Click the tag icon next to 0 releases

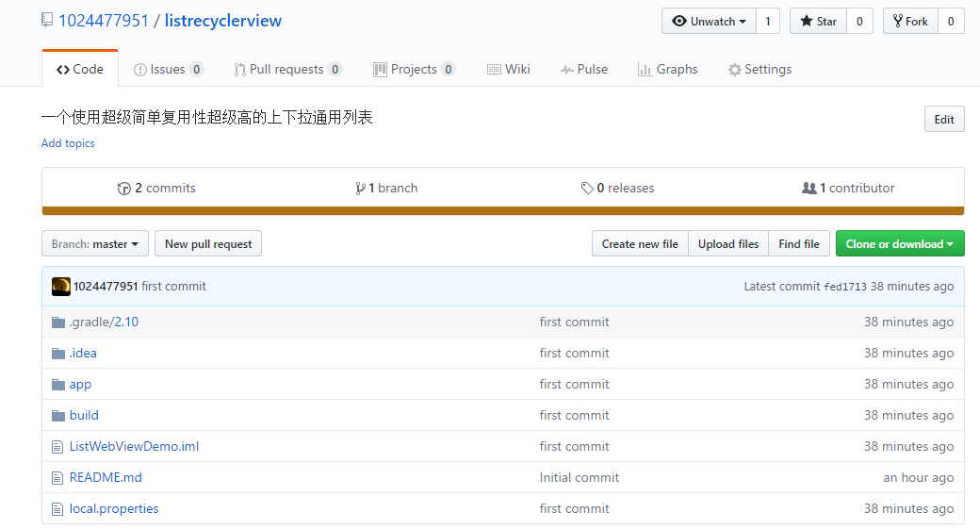[x=587, y=188]
